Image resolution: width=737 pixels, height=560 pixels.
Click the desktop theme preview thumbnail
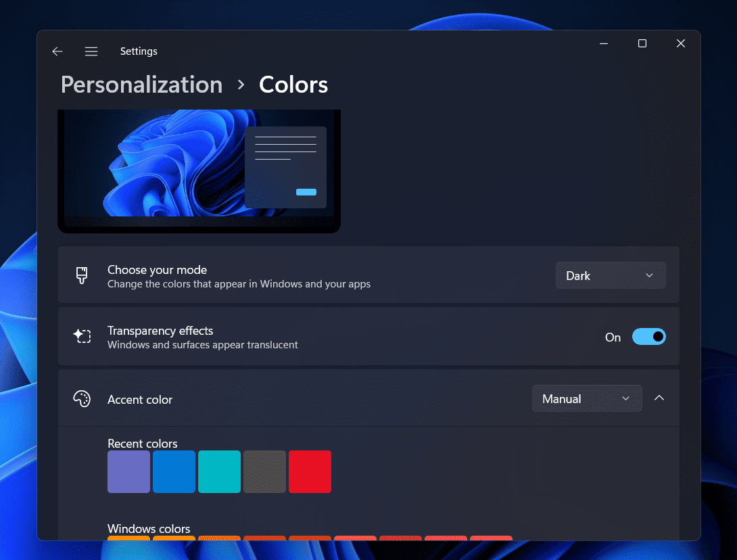pyautogui.click(x=199, y=170)
